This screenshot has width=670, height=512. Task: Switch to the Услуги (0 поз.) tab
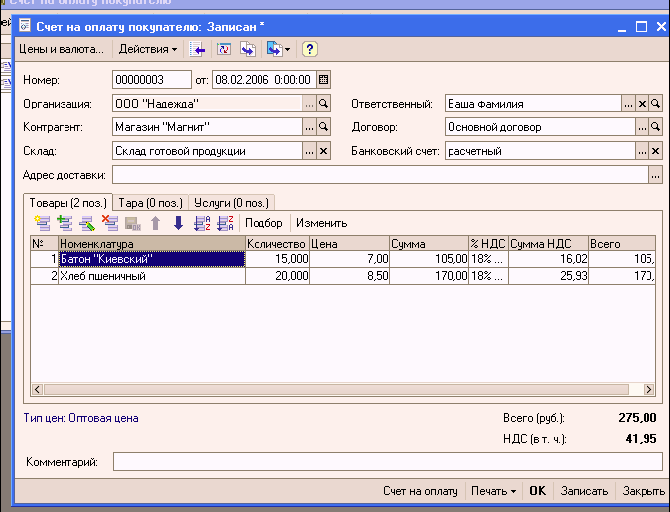click(x=229, y=202)
